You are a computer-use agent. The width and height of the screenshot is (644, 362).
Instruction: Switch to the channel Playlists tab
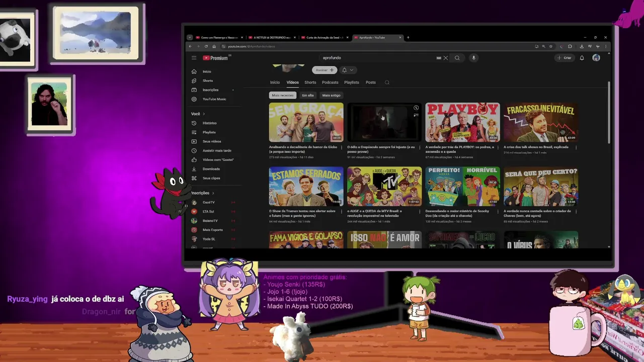click(352, 82)
